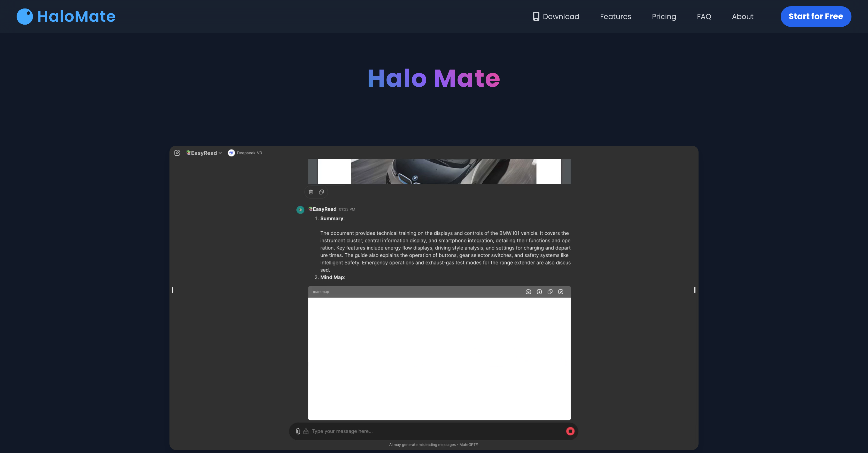Attach a file using the paperclip icon
The image size is (868, 453).
298,431
